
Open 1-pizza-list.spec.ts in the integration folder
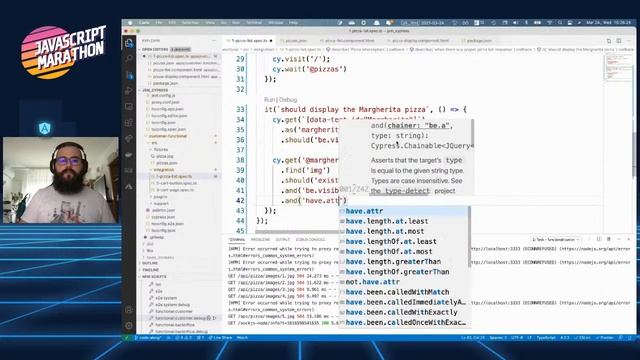point(173,176)
